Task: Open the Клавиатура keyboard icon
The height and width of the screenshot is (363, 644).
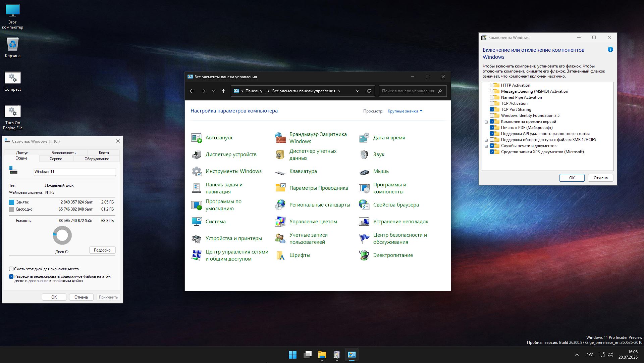Action: point(280,172)
